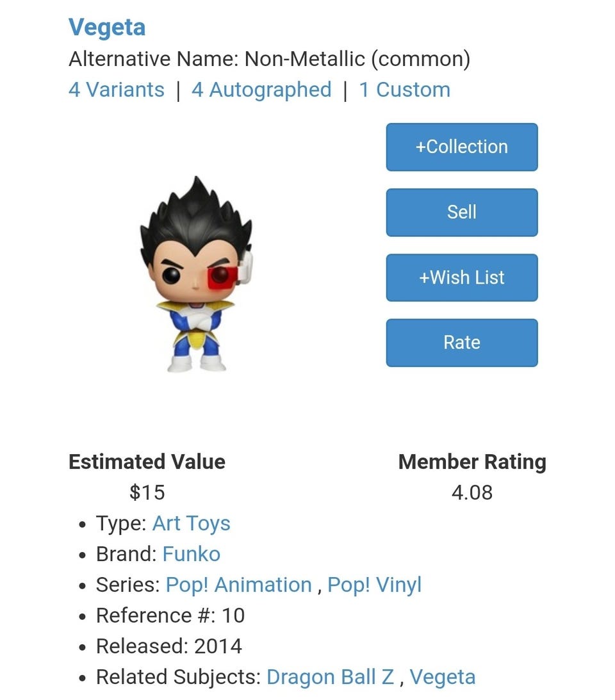
Task: Open the 1 Custom link
Action: click(x=405, y=90)
